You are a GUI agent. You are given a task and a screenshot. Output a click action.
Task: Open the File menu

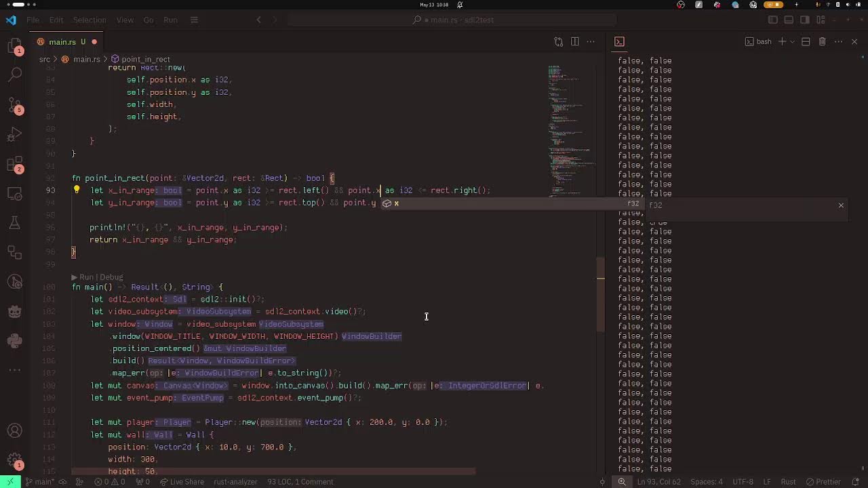pos(33,20)
